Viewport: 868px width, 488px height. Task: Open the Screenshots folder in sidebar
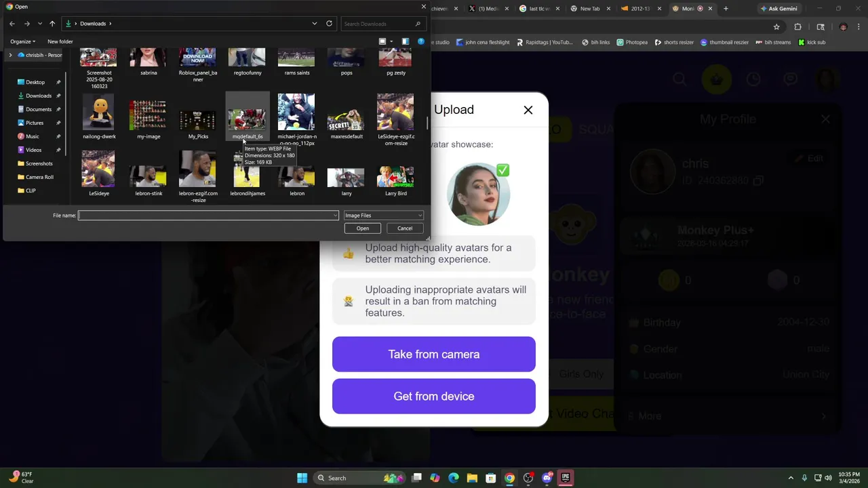click(x=39, y=163)
